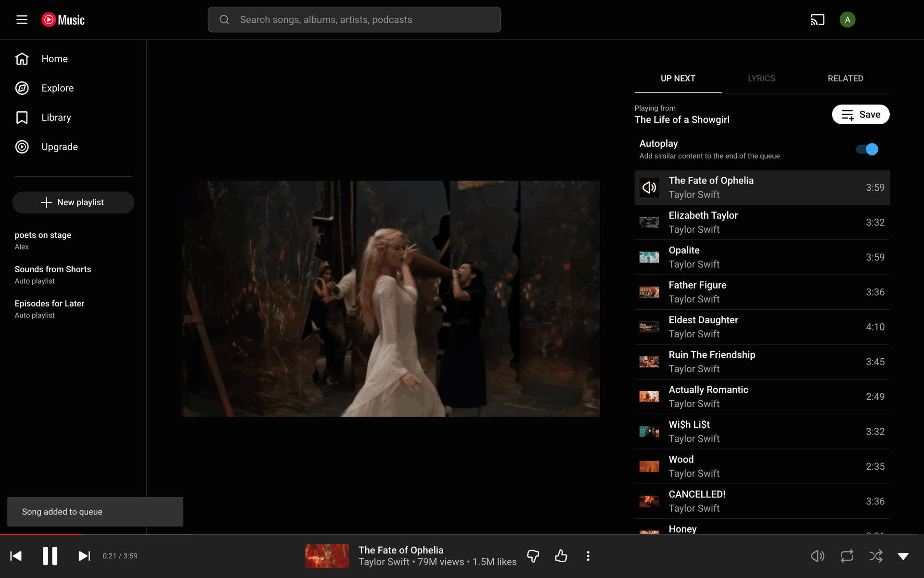The image size is (924, 578).
Task: Select Wood song title in queue
Action: coord(681,460)
